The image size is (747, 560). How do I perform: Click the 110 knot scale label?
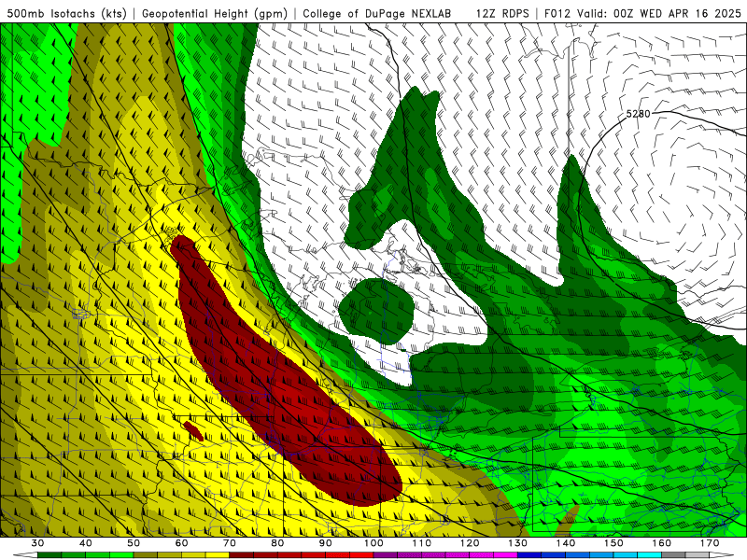coord(422,543)
